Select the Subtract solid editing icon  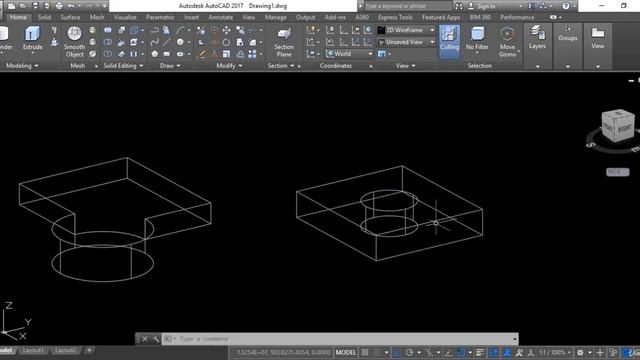coord(107,42)
